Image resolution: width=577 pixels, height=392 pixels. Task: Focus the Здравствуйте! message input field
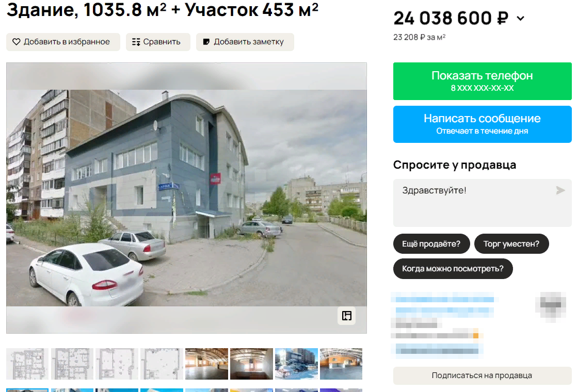tap(482, 203)
